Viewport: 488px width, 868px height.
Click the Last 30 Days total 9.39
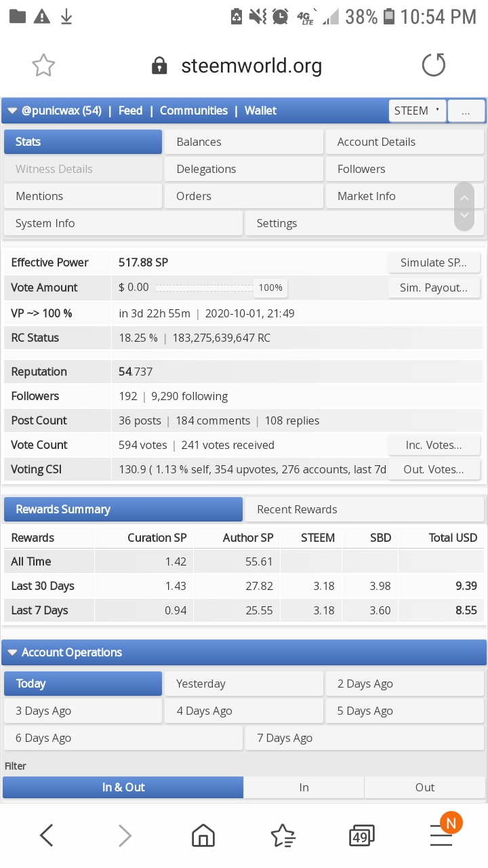(466, 586)
